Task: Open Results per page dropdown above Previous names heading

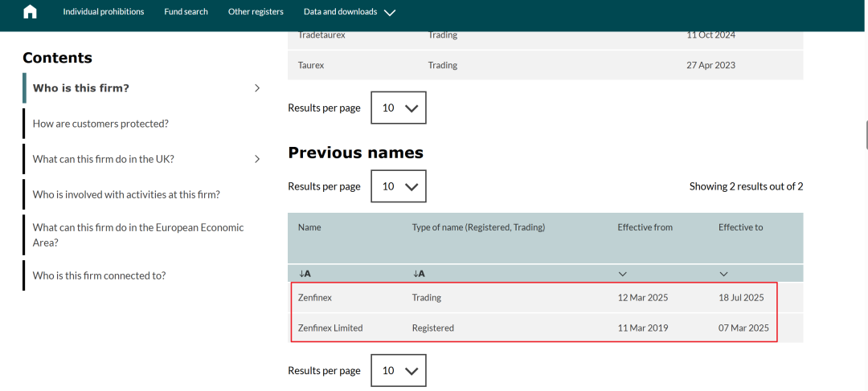Action: pyautogui.click(x=399, y=108)
